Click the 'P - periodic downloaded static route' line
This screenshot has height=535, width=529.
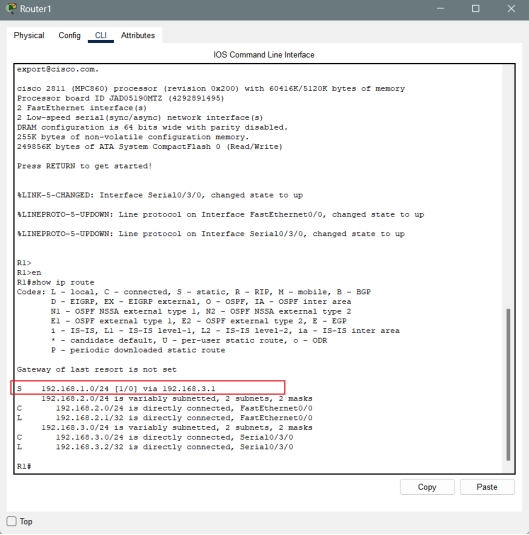pos(138,350)
